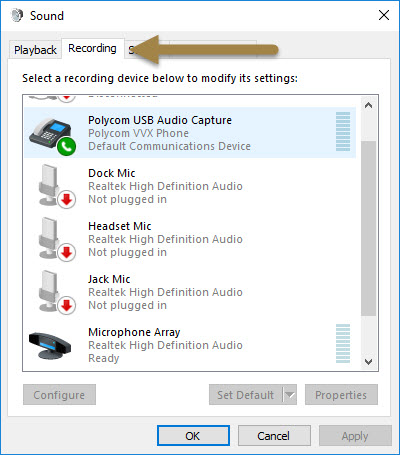Select the Recording tab
Viewport: 400px width, 455px height.
click(x=92, y=49)
